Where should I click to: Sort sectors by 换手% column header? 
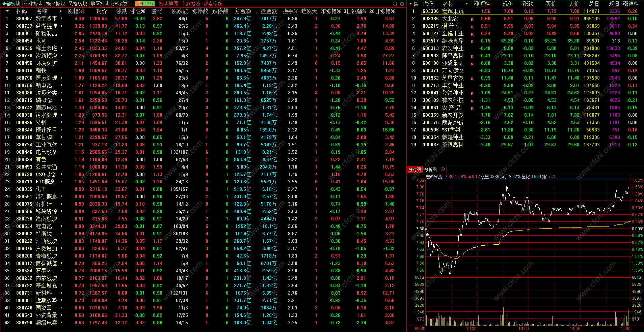[x=290, y=11]
